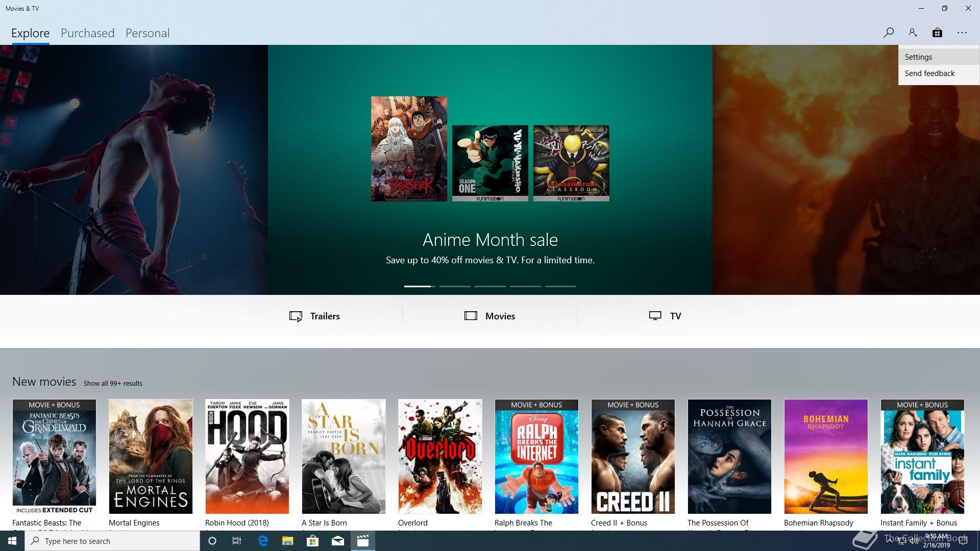Launch Microsoft Edge from the taskbar
980x551 pixels.
(x=263, y=541)
